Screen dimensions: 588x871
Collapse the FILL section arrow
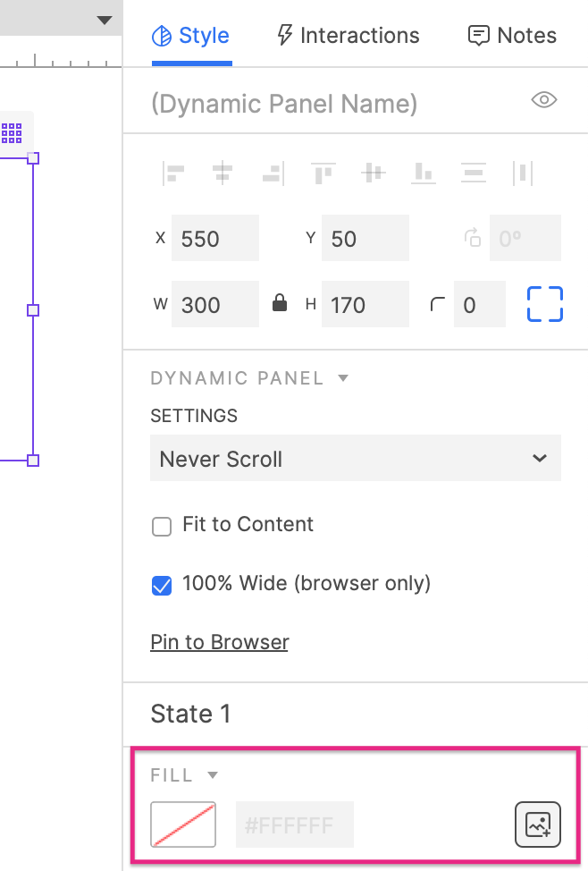[213, 775]
